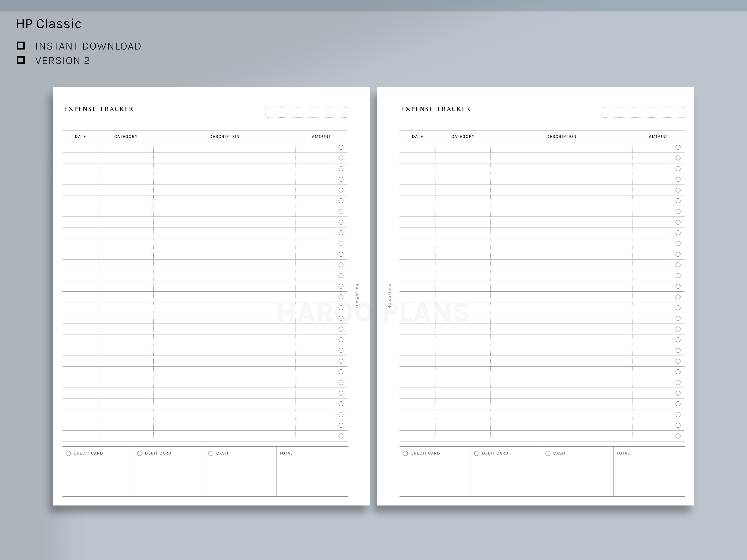The image size is (747, 560).
Task: Click the left page title input box
Action: tap(306, 112)
